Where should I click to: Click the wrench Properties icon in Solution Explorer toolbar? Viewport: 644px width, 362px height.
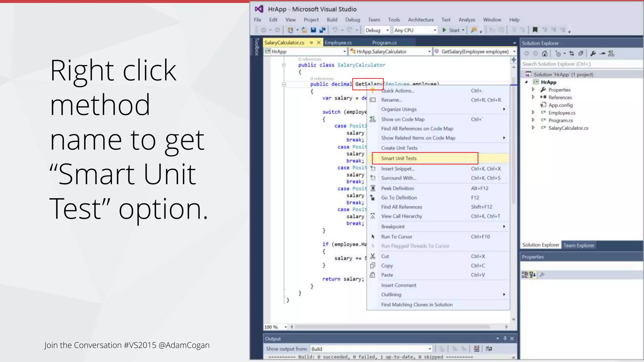point(593,53)
